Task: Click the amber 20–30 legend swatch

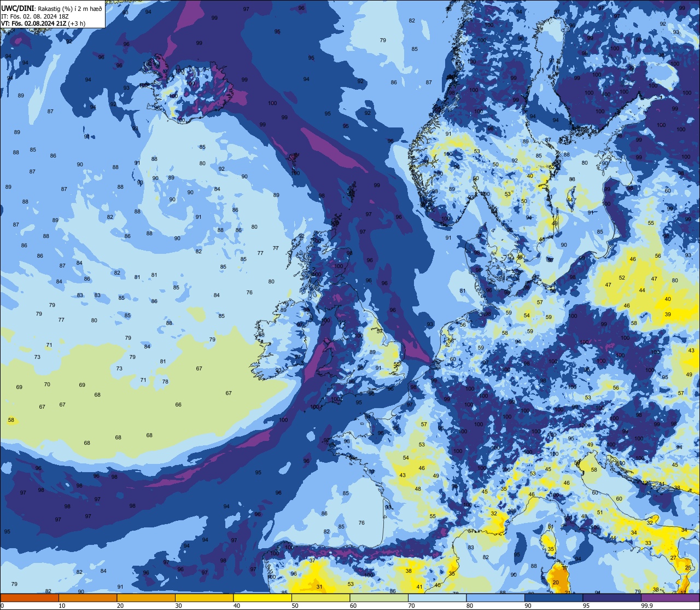Action: click(x=146, y=597)
